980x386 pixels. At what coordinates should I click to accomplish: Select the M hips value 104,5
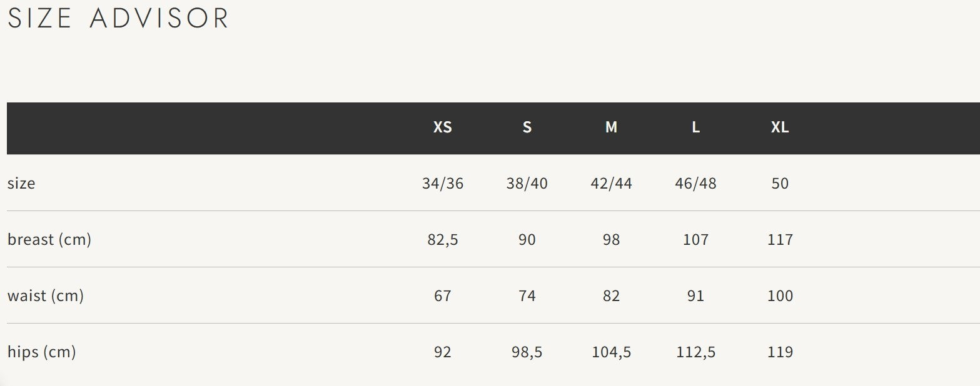point(611,352)
